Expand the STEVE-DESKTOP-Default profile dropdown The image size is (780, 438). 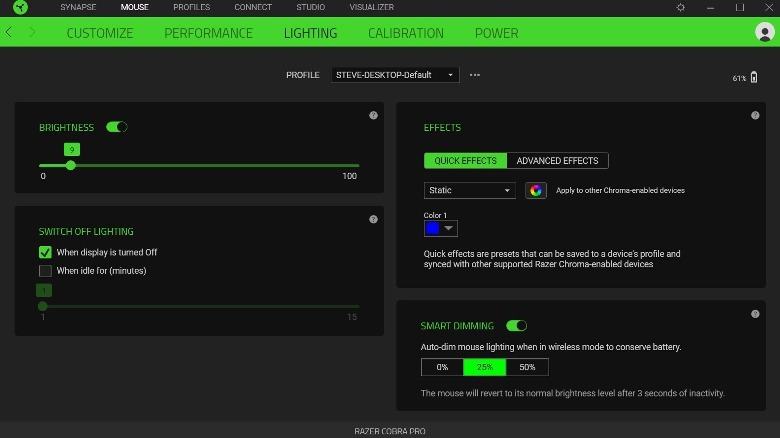pos(395,75)
